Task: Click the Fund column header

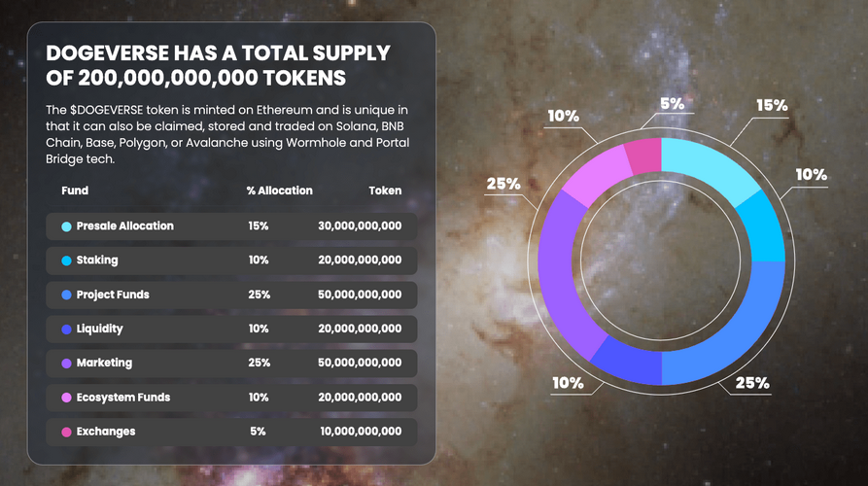Action: pyautogui.click(x=75, y=191)
